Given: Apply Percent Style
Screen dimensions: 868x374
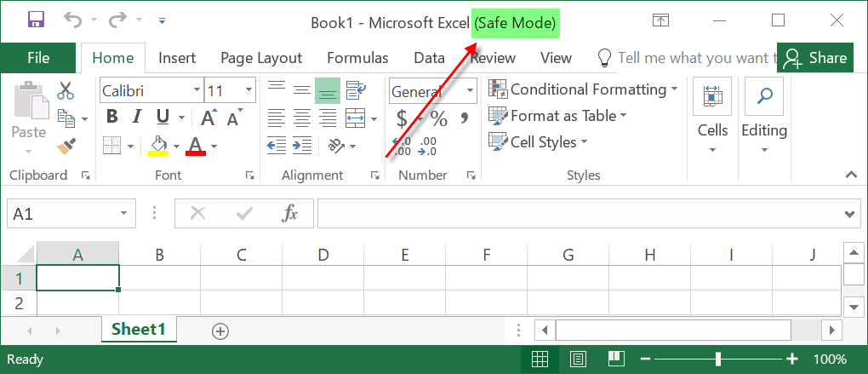Looking at the screenshot, I should [439, 118].
